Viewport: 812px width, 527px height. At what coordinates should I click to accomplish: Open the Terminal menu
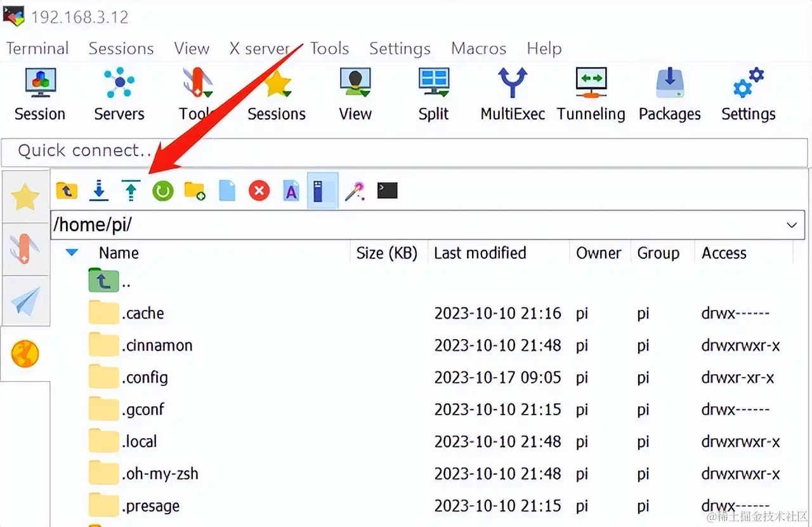(37, 49)
